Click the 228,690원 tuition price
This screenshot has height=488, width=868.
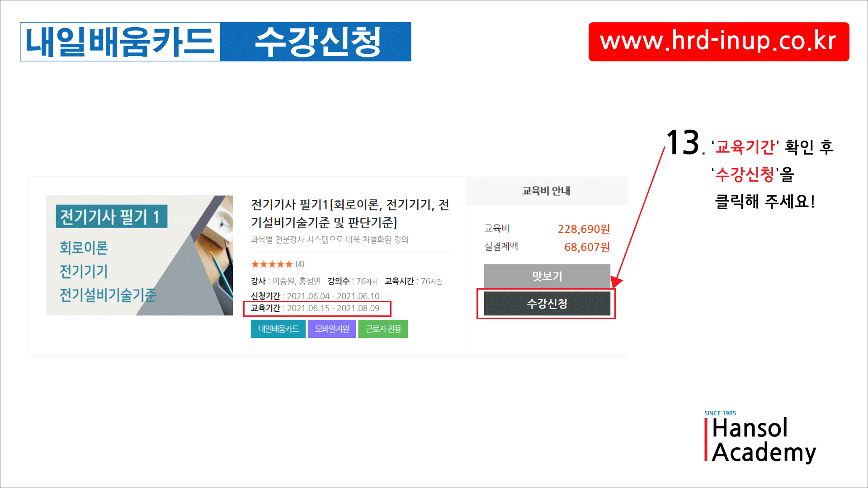[x=584, y=229]
